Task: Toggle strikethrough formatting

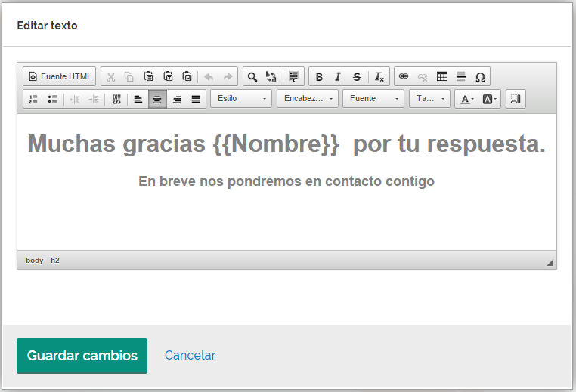Action: tap(357, 76)
